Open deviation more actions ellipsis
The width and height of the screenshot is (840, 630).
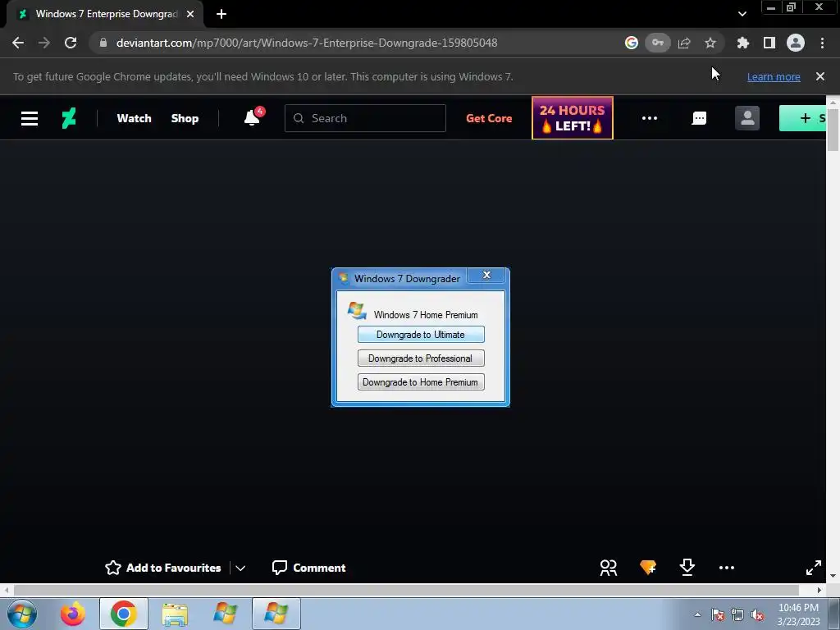click(727, 568)
